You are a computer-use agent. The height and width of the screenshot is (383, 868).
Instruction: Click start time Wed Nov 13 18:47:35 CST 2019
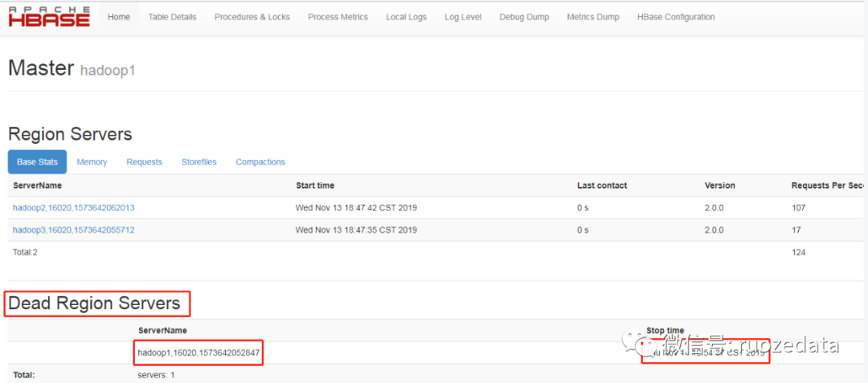357,230
